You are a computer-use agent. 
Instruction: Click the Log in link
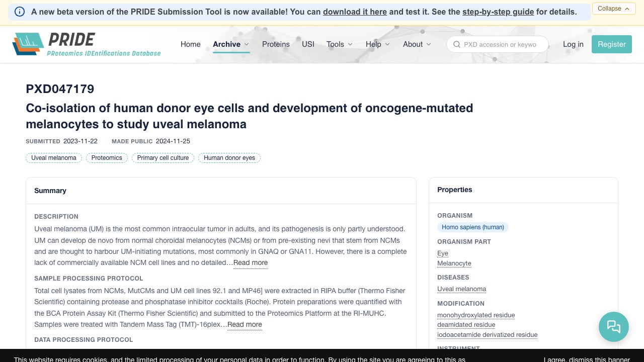pos(573,44)
